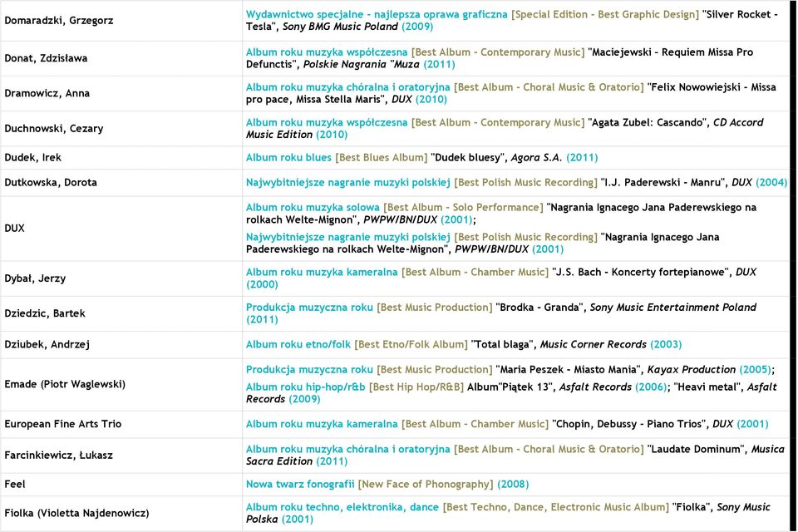Click '"Agata Zubel: Cascando"' album title

pyautogui.click(x=647, y=122)
